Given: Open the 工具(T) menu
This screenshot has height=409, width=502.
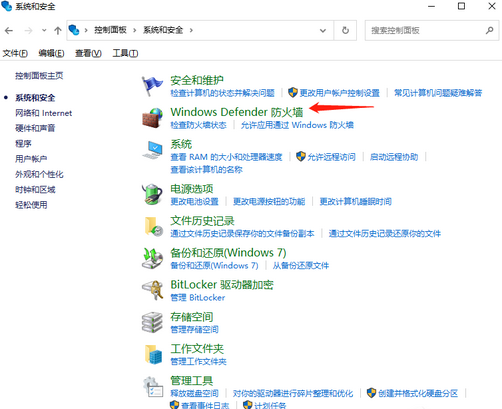Looking at the screenshot, I should pos(125,53).
